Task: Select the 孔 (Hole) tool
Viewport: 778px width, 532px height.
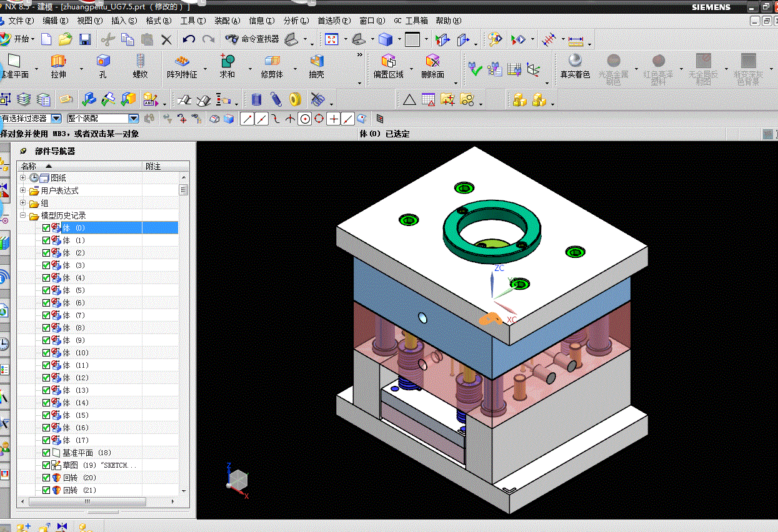Action: [103, 67]
